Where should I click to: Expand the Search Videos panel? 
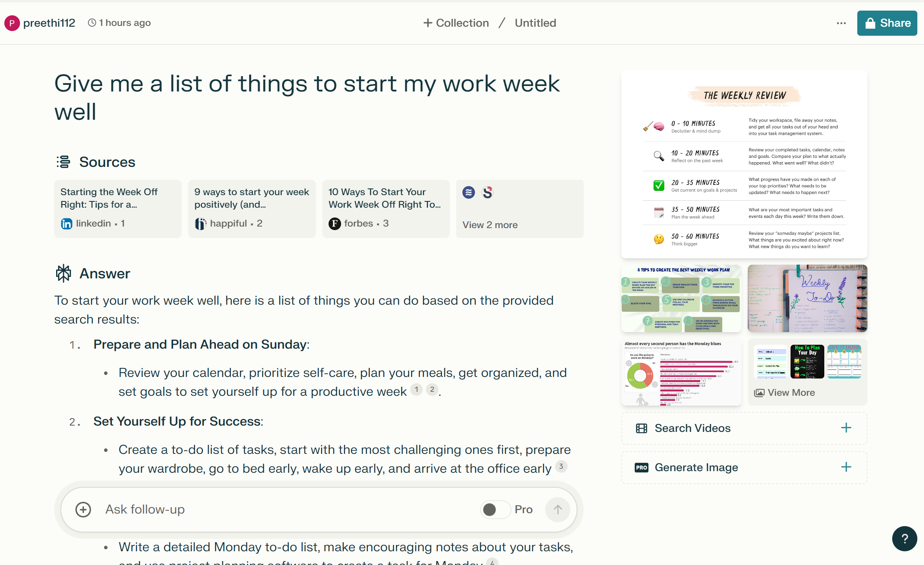744,428
